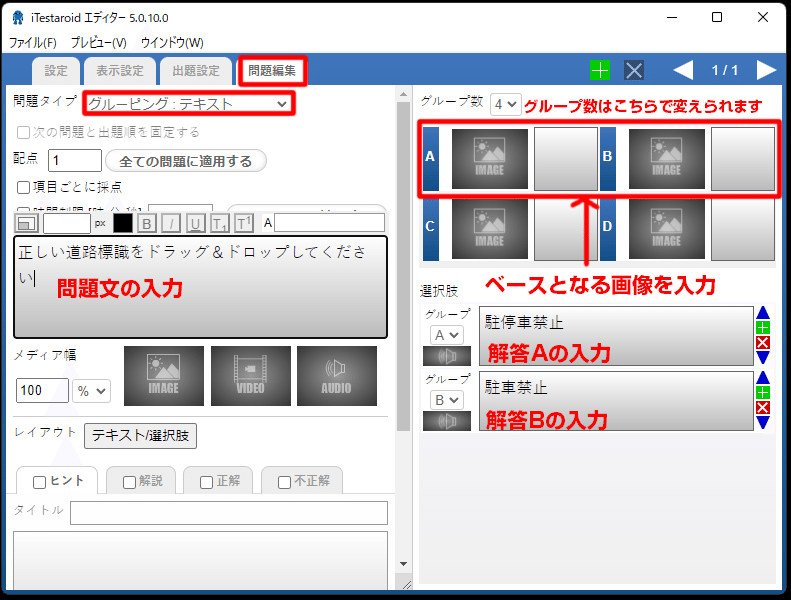Viewport: 791px width, 600px height.
Task: Click the 配点 score input field
Action: point(75,160)
